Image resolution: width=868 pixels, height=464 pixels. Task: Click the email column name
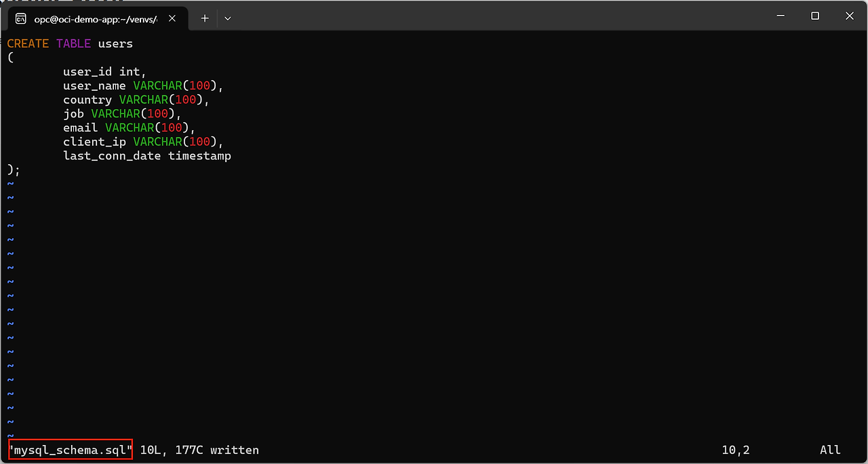pos(81,128)
